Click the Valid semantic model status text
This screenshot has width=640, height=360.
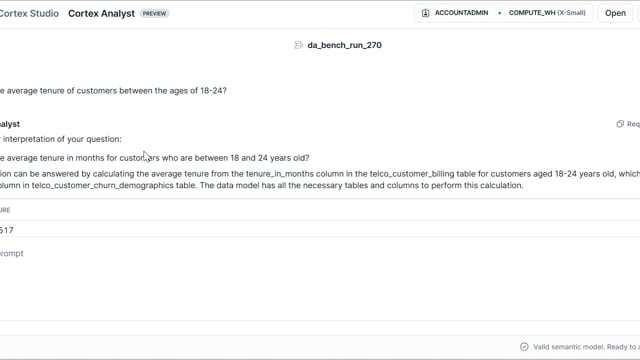click(587, 347)
